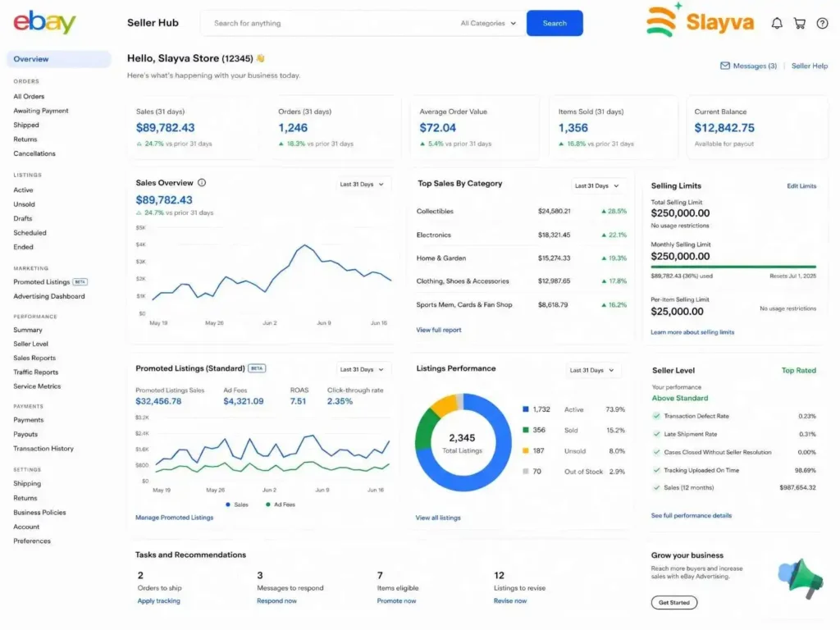This screenshot has height=630, width=840.
Task: Open Traffic Reports
Action: pyautogui.click(x=35, y=372)
